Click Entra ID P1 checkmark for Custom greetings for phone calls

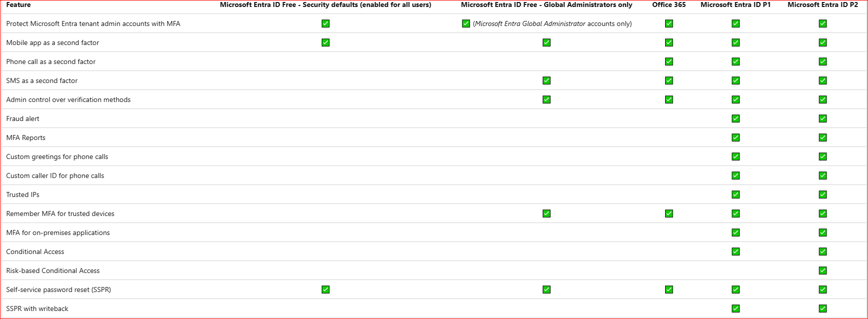(x=736, y=156)
